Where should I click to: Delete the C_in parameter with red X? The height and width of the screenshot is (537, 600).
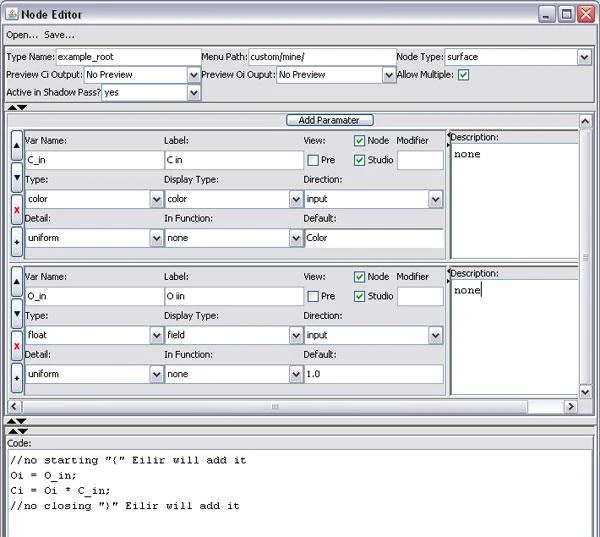tap(17, 210)
